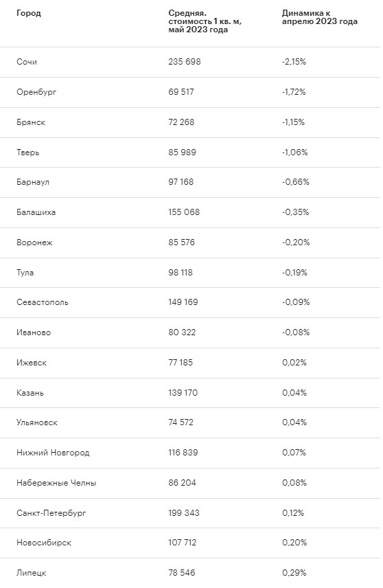Image resolution: width=383 pixels, height=588 pixels.
Task: Select the average cost per sq. m header
Action: coord(205,21)
